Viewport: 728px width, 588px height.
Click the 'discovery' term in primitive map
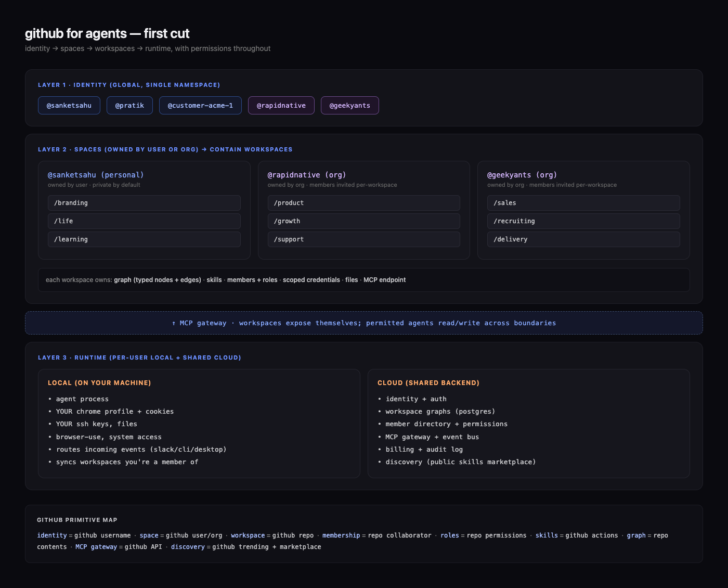188,547
